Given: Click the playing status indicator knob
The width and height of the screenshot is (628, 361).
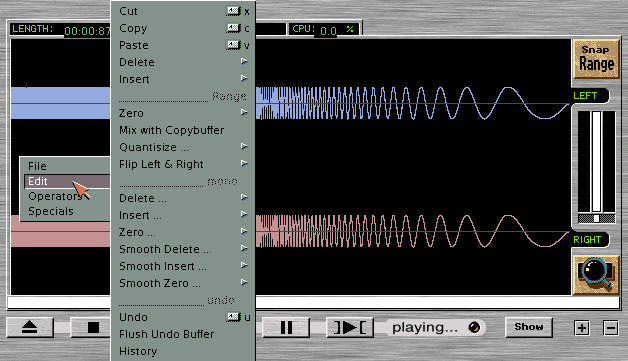Looking at the screenshot, I should [474, 327].
